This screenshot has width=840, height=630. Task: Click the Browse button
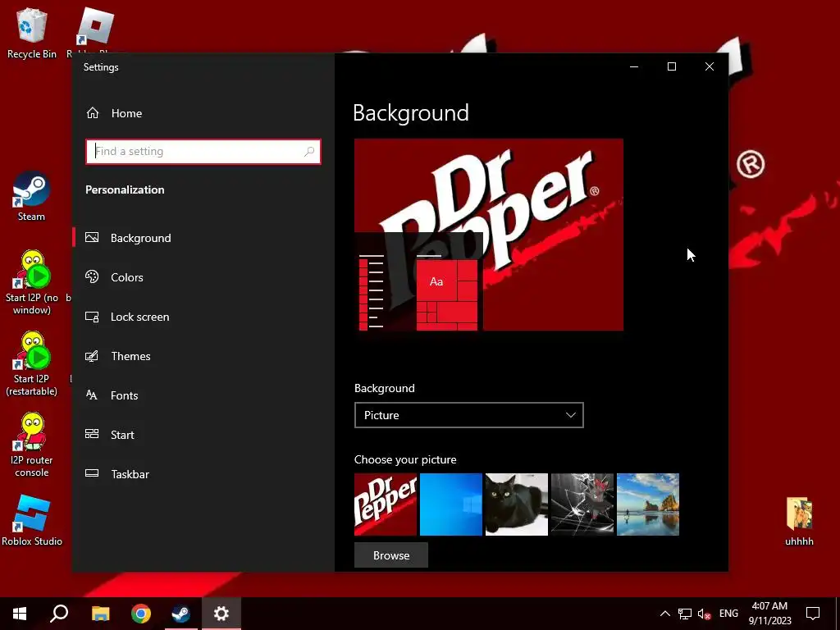click(391, 555)
